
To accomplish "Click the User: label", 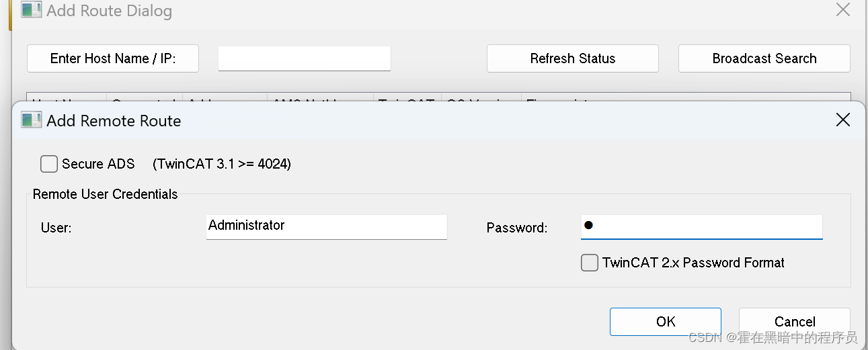I will point(56,228).
